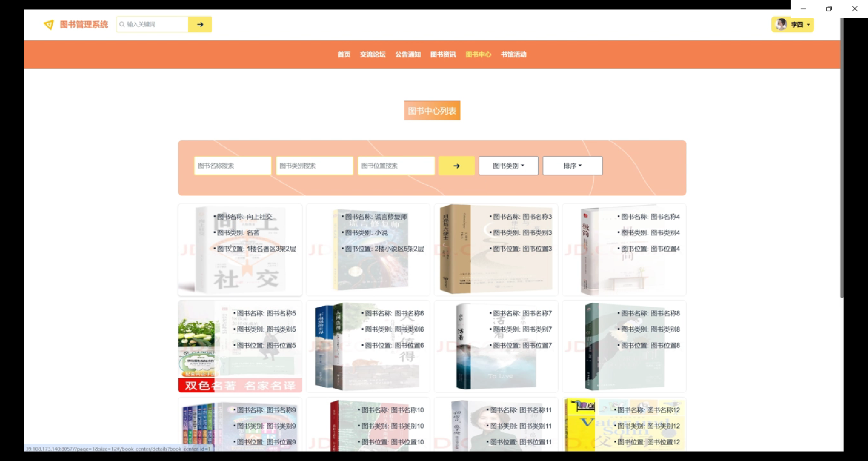
Task: Open the 谎言修复师 book card
Action: click(x=368, y=250)
